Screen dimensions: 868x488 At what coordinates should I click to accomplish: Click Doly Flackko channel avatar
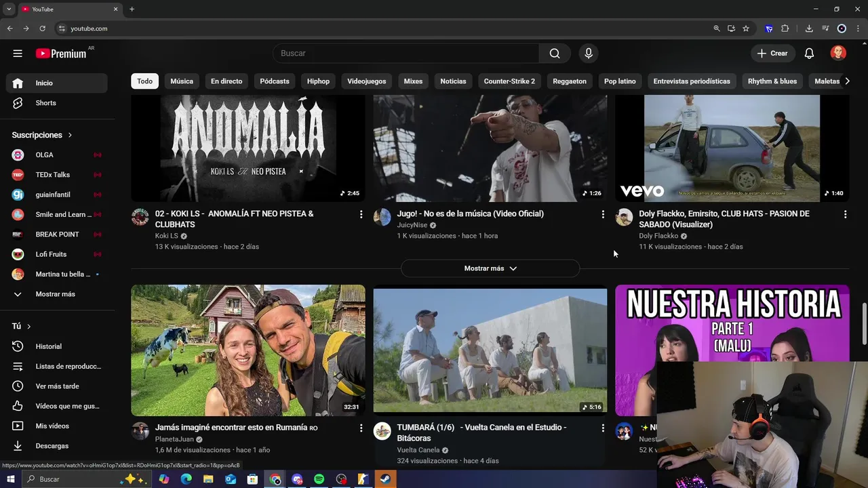click(x=624, y=217)
